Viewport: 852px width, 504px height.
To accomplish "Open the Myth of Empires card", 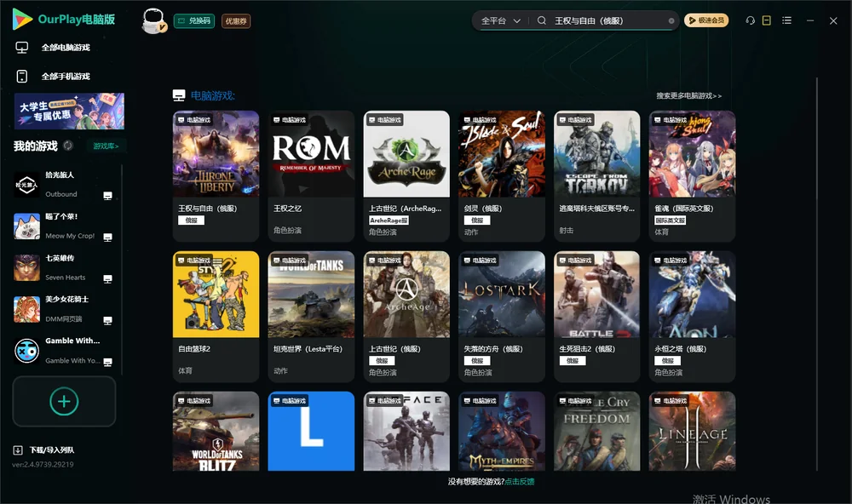I will pos(502,432).
